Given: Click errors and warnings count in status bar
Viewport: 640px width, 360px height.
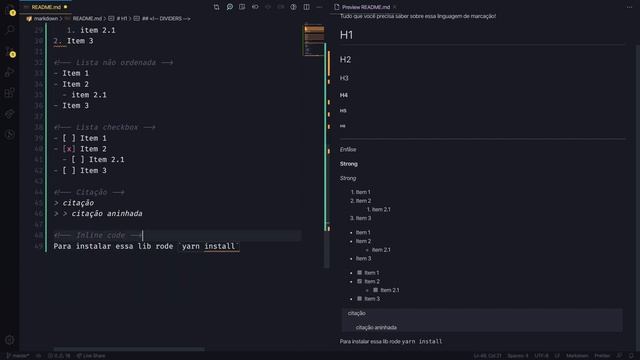Looking at the screenshot, I should [60, 356].
